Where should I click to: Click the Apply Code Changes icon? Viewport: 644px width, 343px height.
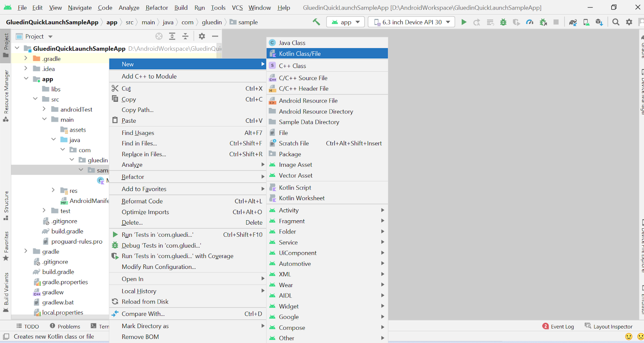[x=490, y=22]
